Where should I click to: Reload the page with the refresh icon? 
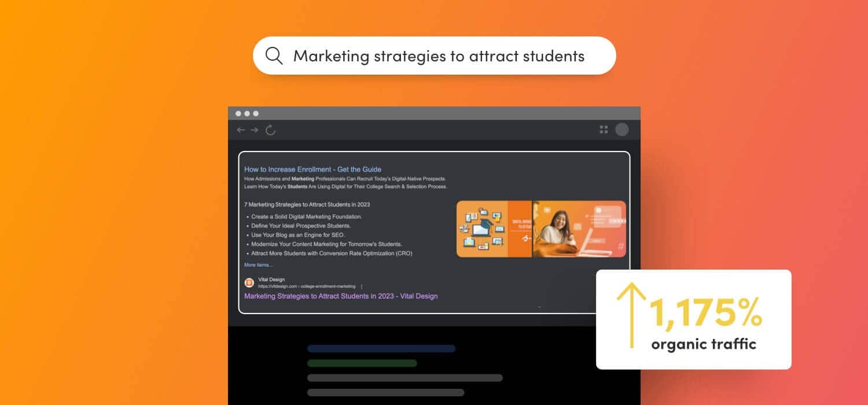pyautogui.click(x=270, y=130)
